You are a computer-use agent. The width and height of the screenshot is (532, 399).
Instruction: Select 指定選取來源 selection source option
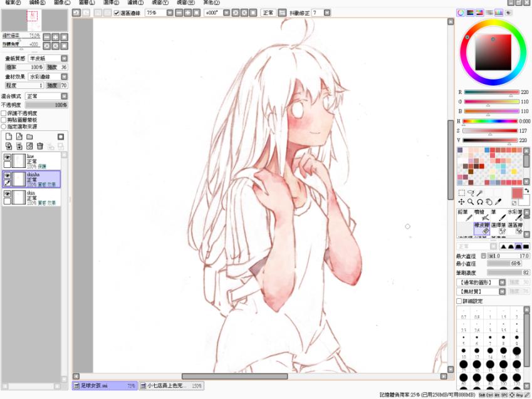(x=4, y=127)
